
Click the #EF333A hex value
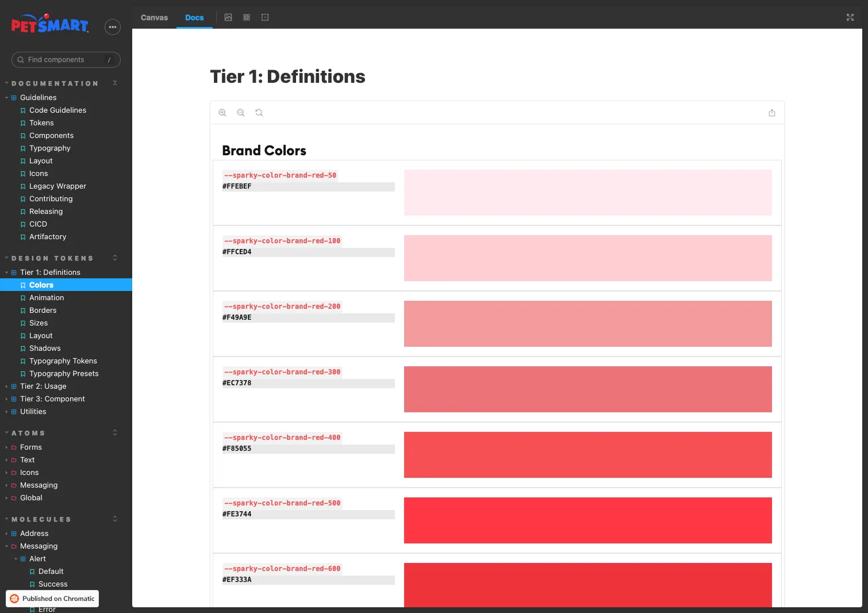coord(237,580)
